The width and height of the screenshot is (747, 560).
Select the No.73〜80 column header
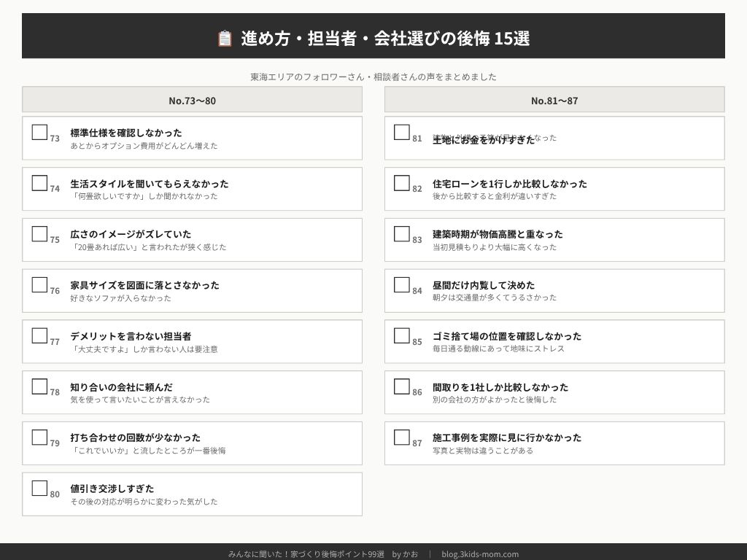tap(192, 100)
